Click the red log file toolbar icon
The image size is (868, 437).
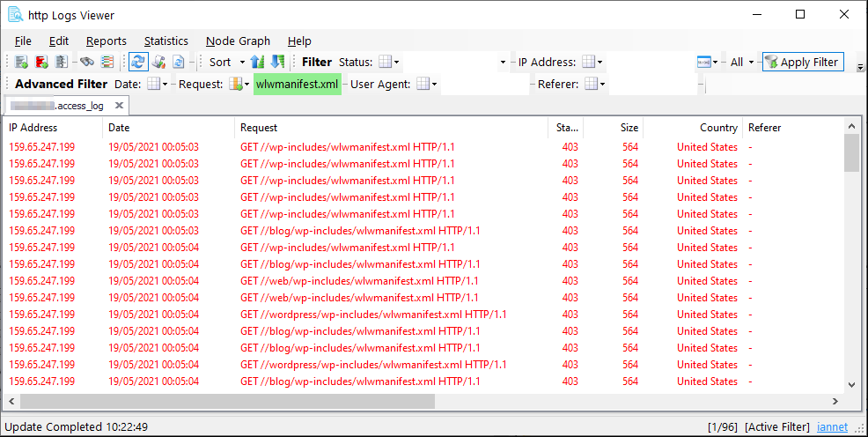point(40,63)
